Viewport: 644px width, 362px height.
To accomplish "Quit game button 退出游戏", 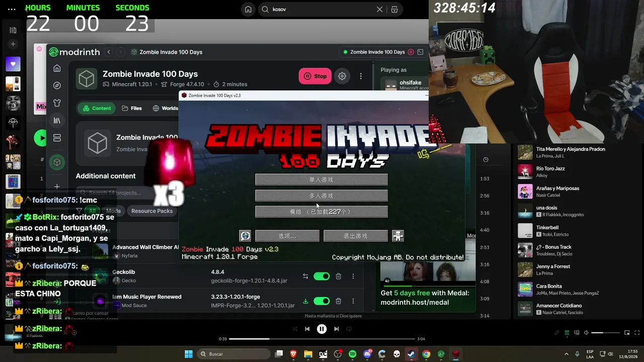I will pyautogui.click(x=356, y=236).
